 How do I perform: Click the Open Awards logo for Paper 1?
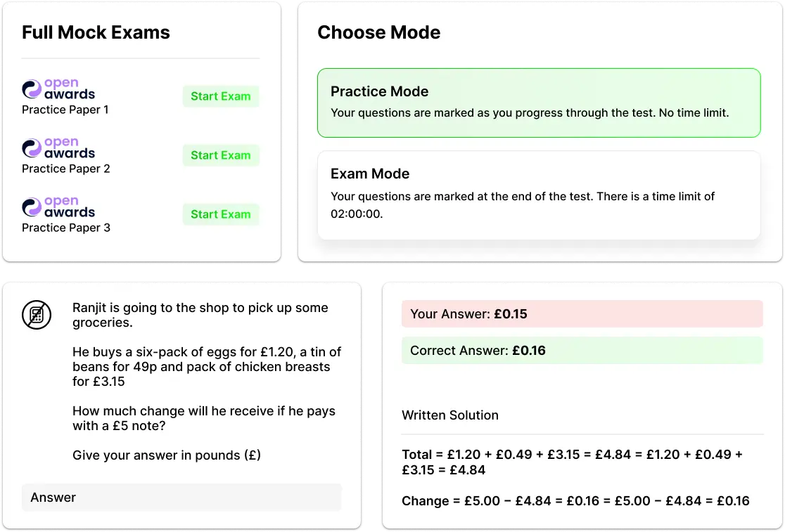point(58,89)
